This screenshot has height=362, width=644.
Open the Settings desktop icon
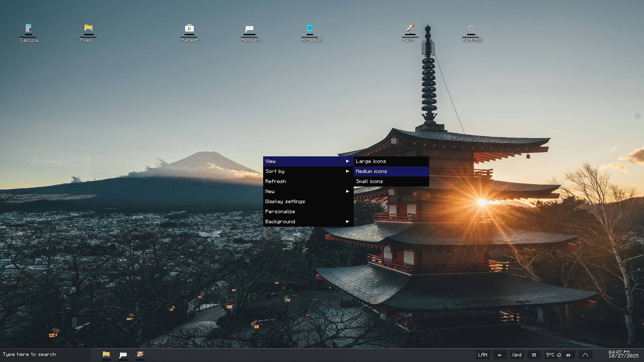click(471, 28)
